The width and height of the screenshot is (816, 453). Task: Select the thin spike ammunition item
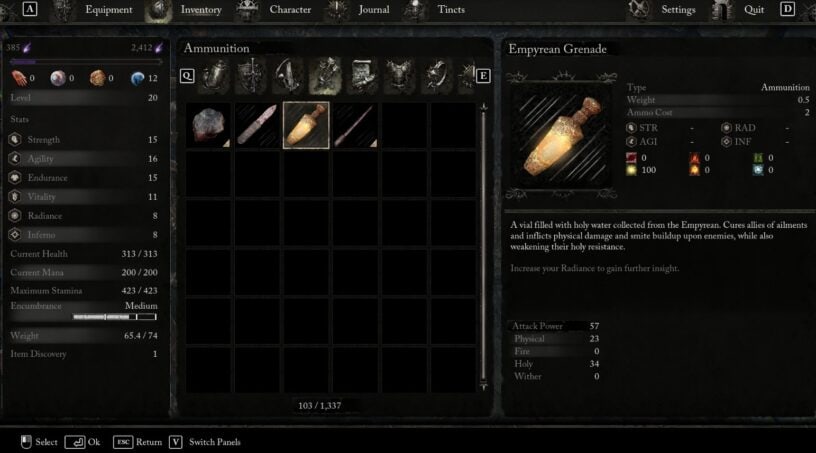tap(355, 125)
